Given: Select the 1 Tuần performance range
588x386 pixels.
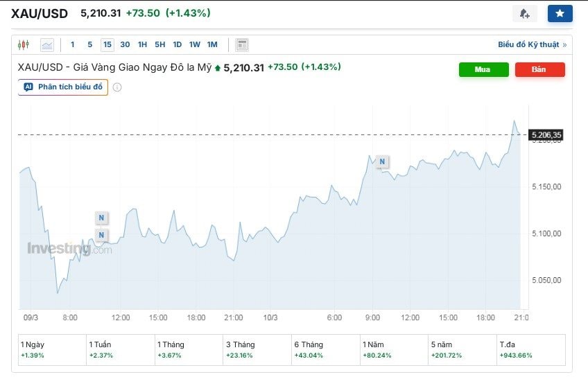Looking at the screenshot, I should (119, 349).
